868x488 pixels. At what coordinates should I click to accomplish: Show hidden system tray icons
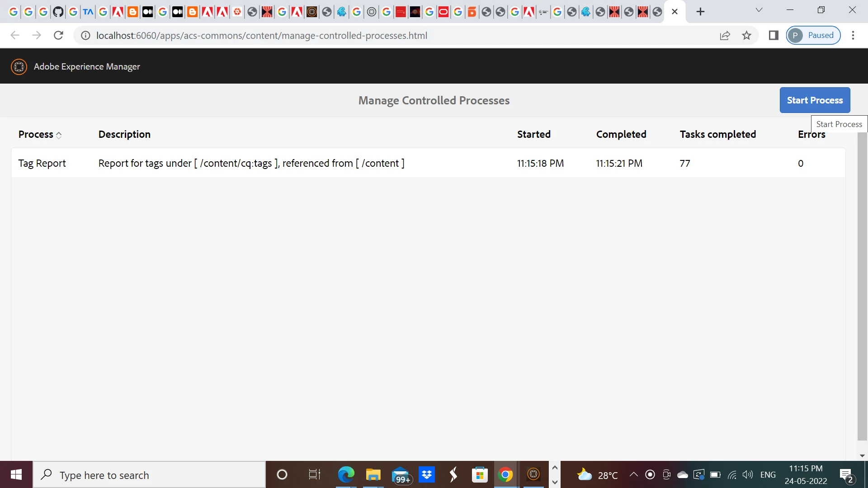pyautogui.click(x=634, y=474)
